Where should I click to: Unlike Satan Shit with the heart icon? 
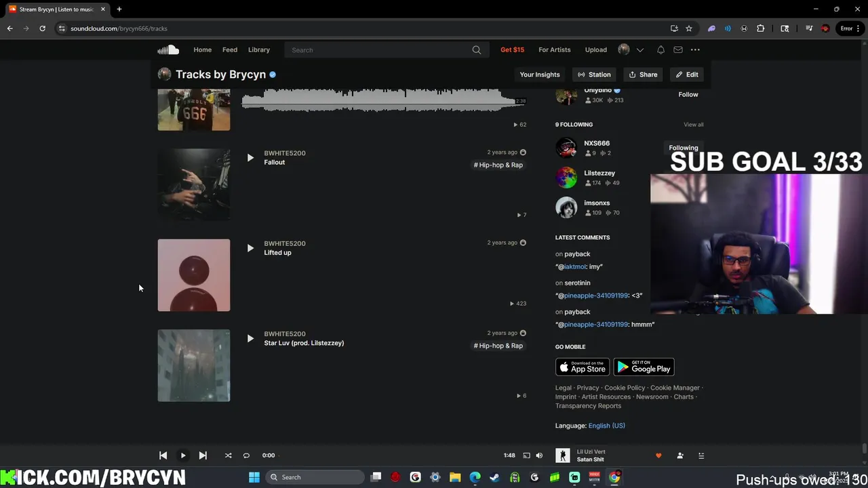coord(658,455)
